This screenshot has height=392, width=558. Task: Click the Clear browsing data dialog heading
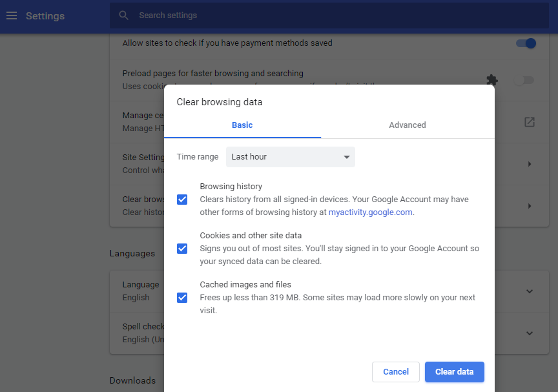[220, 102]
